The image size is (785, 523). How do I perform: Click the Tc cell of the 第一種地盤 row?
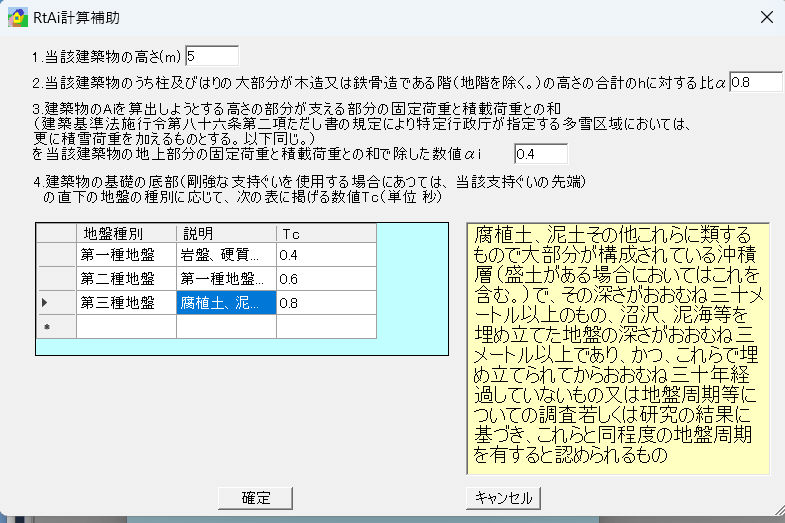click(326, 256)
